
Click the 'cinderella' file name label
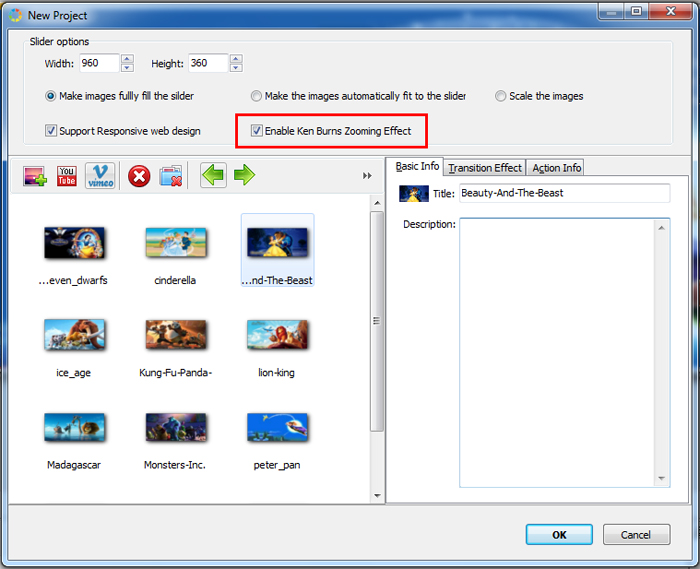[175, 280]
